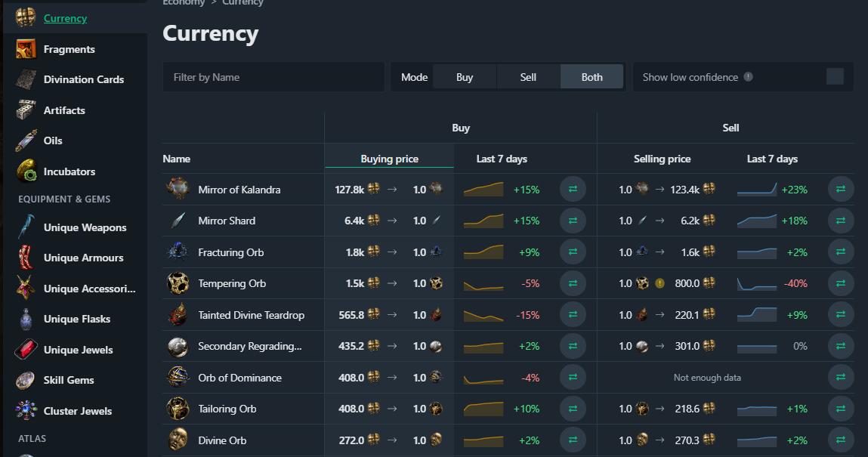Click the Tailoring Orb item icon
This screenshot has width=868, height=457.
pyautogui.click(x=178, y=409)
